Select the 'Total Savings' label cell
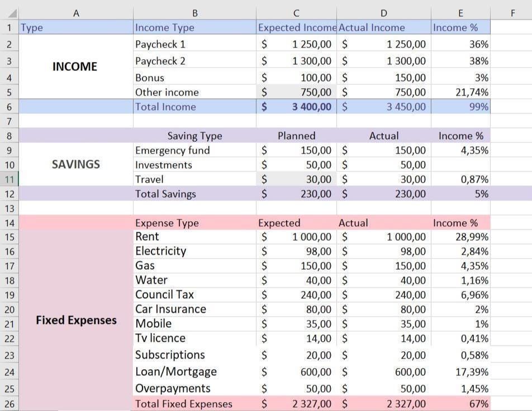The width and height of the screenshot is (532, 411). coord(194,194)
